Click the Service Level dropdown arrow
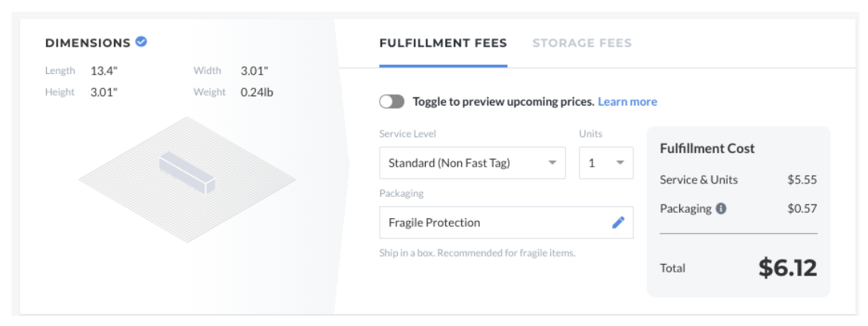 552,163
